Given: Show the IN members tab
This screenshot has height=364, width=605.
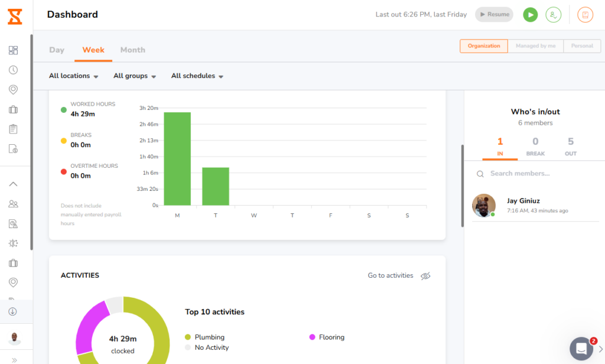Looking at the screenshot, I should coord(500,147).
